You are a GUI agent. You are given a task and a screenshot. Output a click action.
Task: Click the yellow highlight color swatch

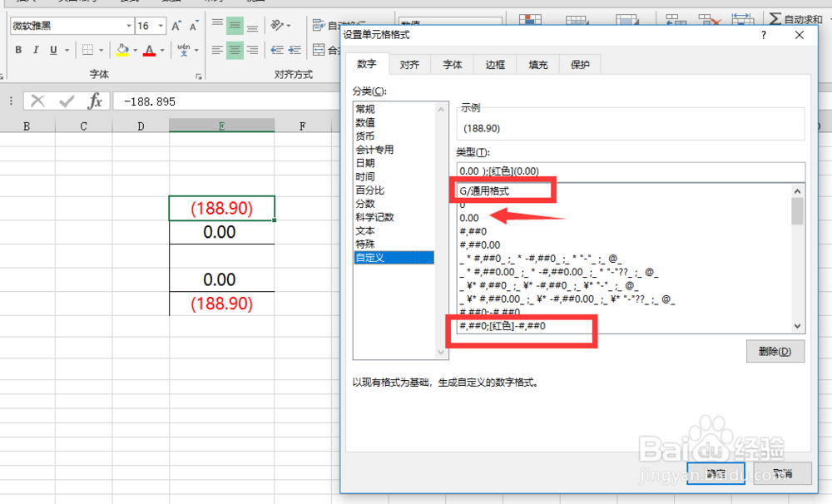click(121, 55)
